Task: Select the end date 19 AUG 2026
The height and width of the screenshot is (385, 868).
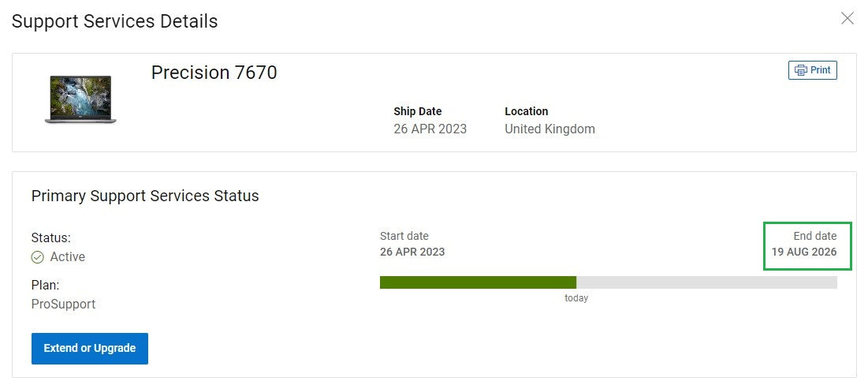Action: click(804, 252)
